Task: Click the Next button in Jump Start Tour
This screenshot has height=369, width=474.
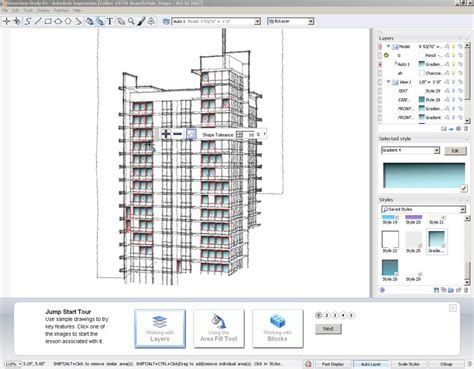Action: (328, 329)
